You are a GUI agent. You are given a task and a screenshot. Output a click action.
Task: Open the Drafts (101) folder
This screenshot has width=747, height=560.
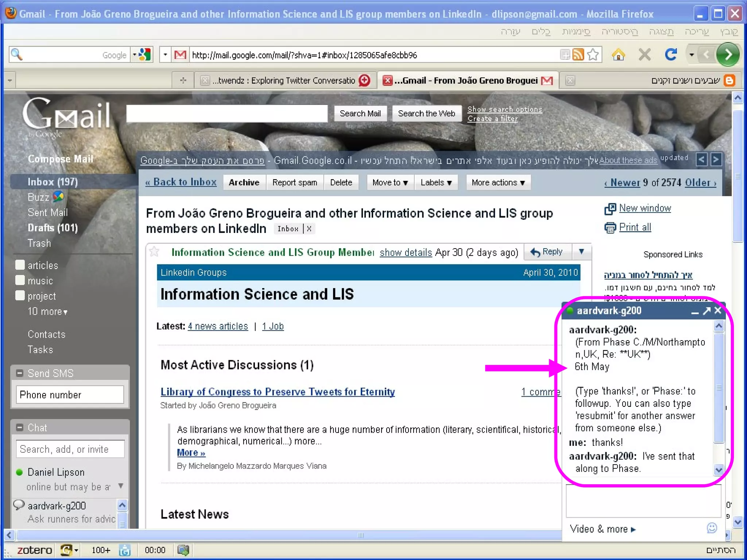(53, 228)
